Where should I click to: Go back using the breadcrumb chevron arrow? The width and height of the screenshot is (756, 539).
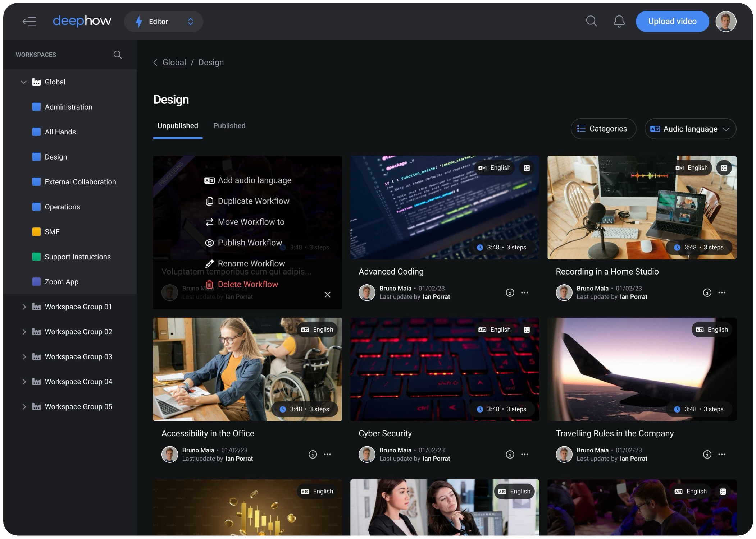point(155,63)
